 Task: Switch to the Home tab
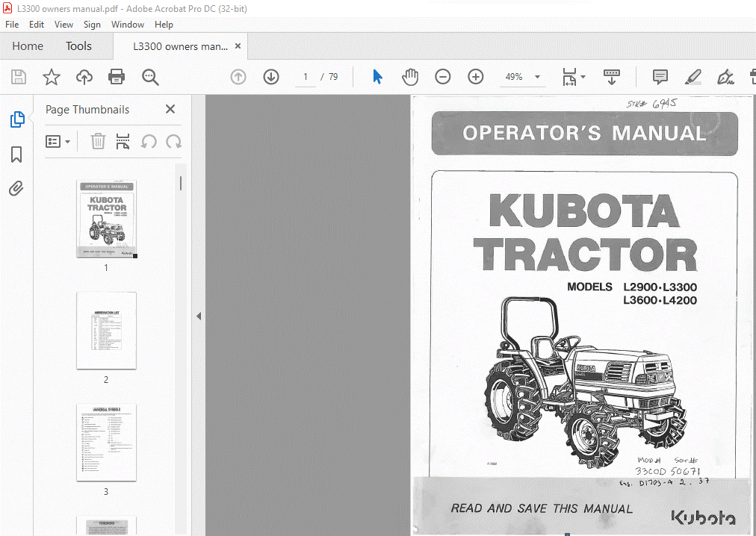(x=28, y=46)
